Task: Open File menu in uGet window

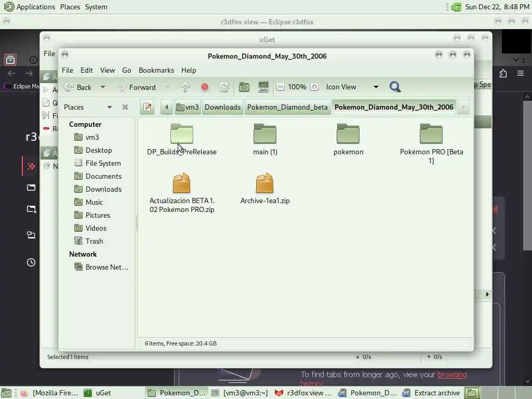Action: point(49,54)
